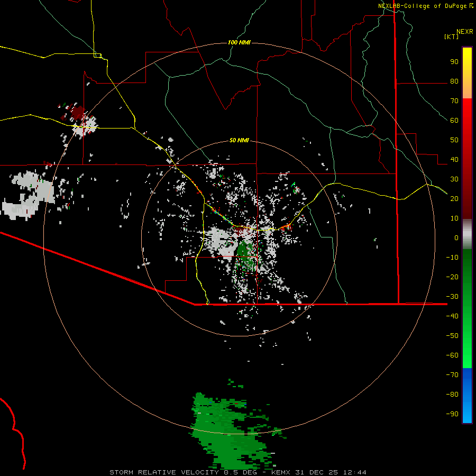Pick the gray segment near 0 on the color bar
The height and width of the screenshot is (476, 476).
coord(467,234)
